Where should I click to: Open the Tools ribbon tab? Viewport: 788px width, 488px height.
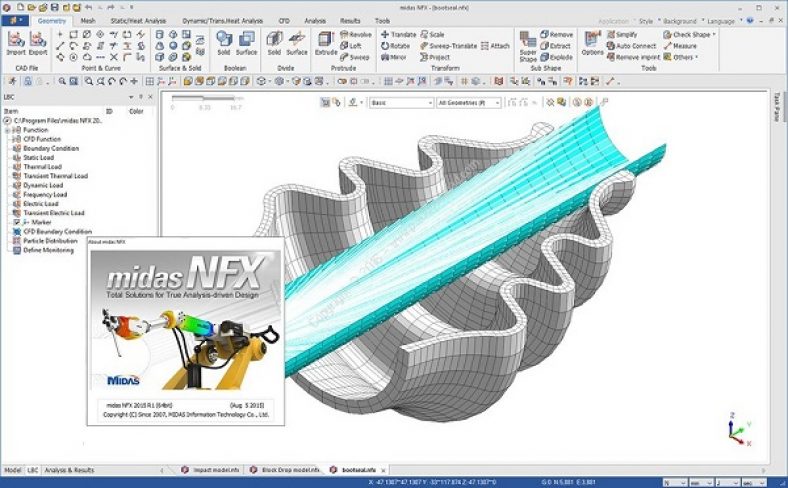pos(382,21)
